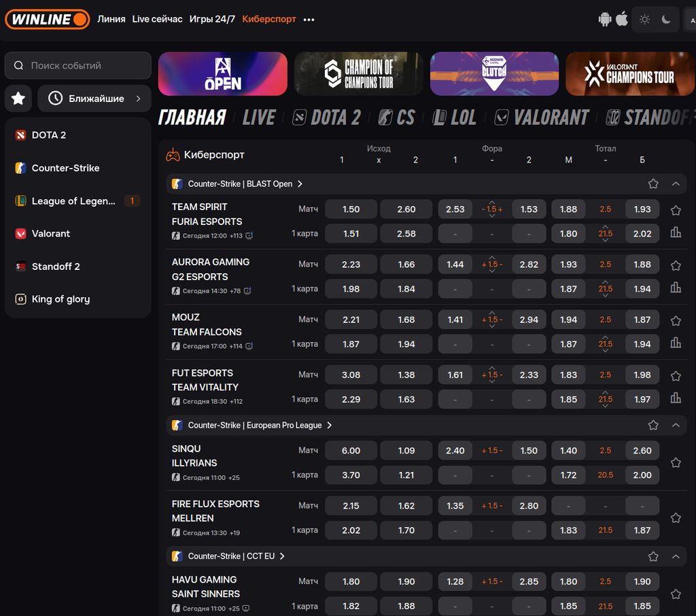Select Valorant in sidebar
This screenshot has height=616, width=696.
pyautogui.click(x=77, y=234)
